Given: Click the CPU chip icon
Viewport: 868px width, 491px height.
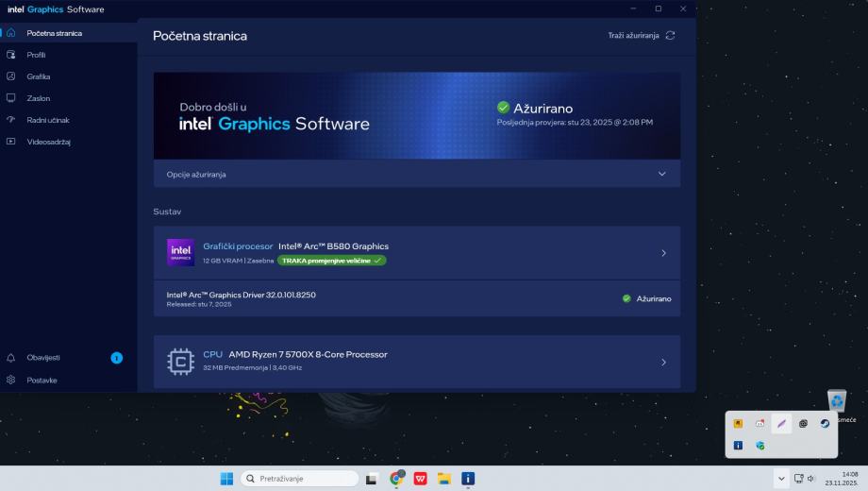Looking at the screenshot, I should 180,362.
